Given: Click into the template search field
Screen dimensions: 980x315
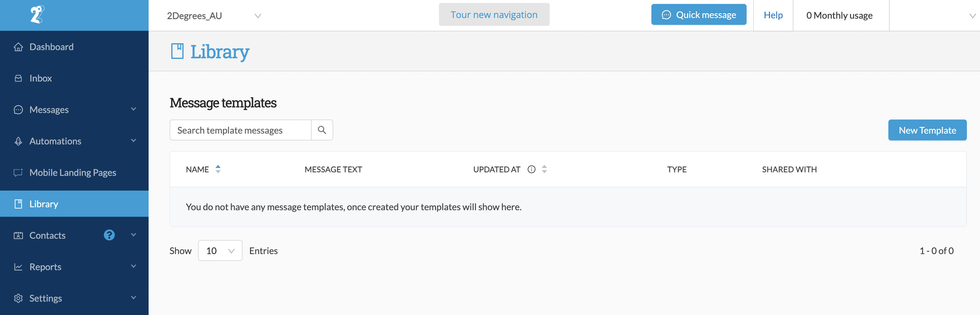Looking at the screenshot, I should click(240, 130).
